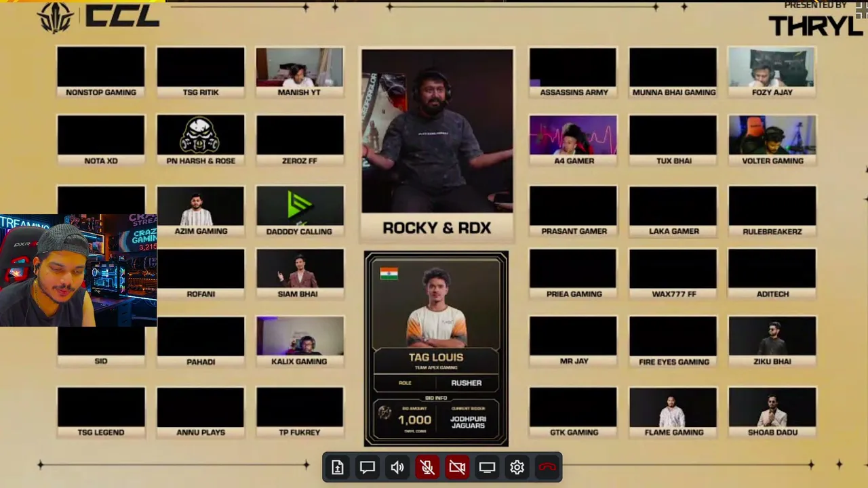Image resolution: width=868 pixels, height=488 pixels.
Task: Click the TSG Ritik name label
Action: click(x=201, y=92)
